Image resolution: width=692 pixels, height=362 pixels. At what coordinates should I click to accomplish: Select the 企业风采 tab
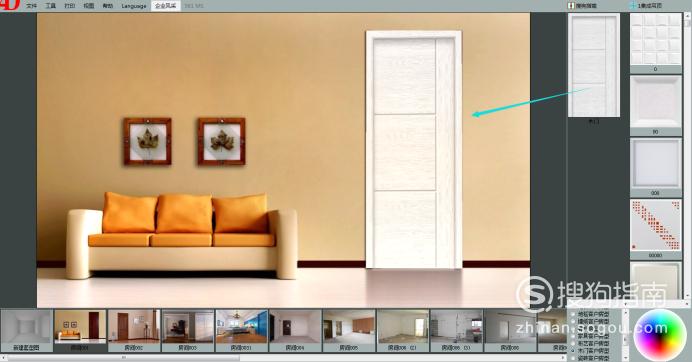[x=165, y=6]
